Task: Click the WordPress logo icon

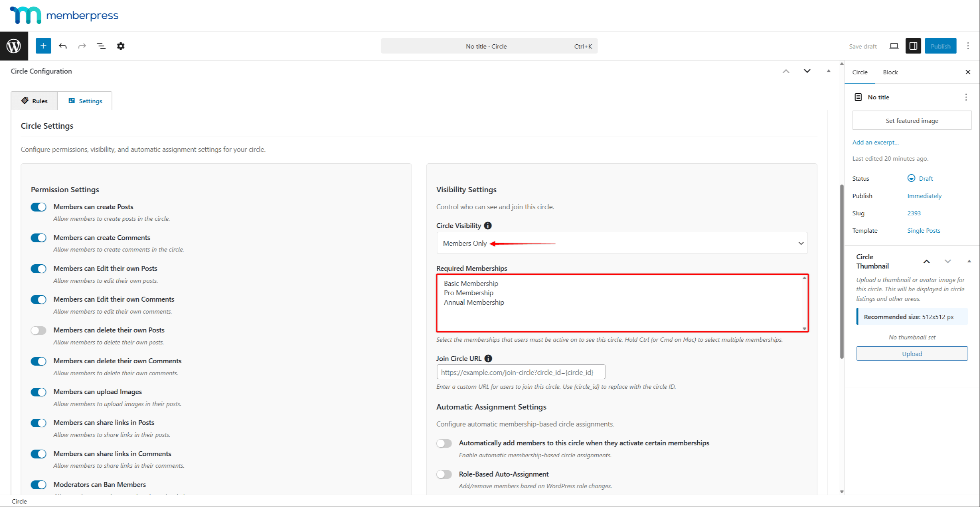Action: [x=14, y=46]
